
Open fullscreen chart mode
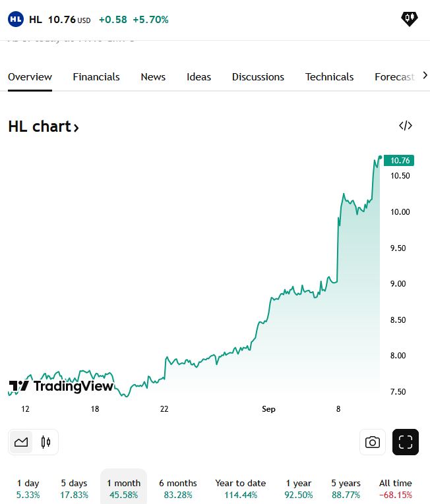[406, 442]
